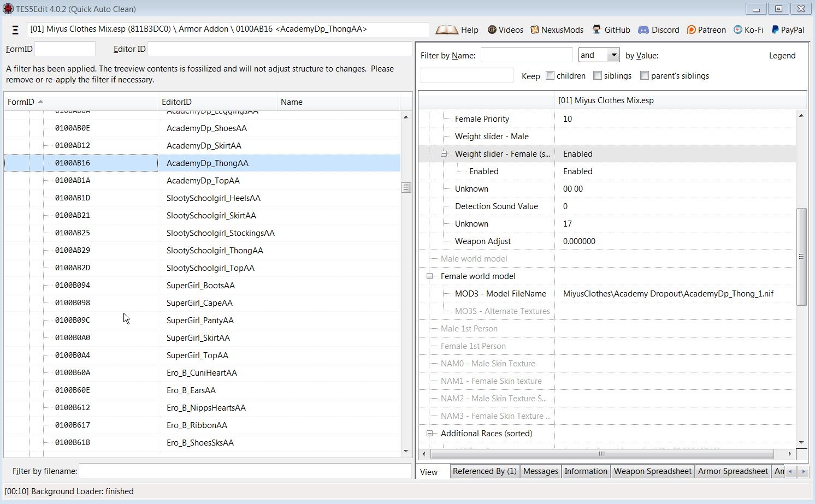
Task: Enable the Keep children checkbox
Action: tap(550, 76)
